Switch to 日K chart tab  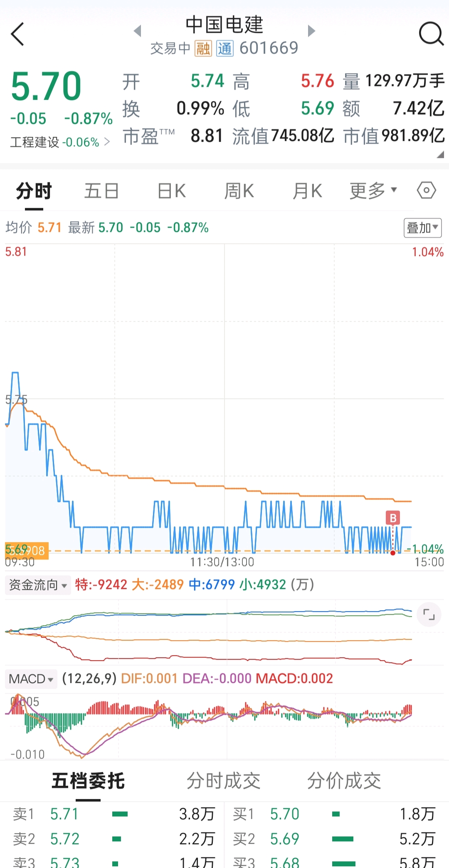[172, 191]
